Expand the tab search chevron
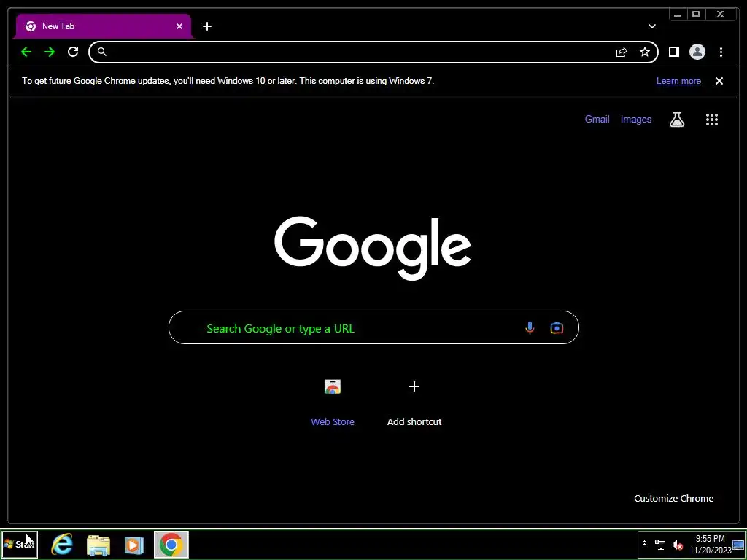747x560 pixels. pyautogui.click(x=651, y=26)
